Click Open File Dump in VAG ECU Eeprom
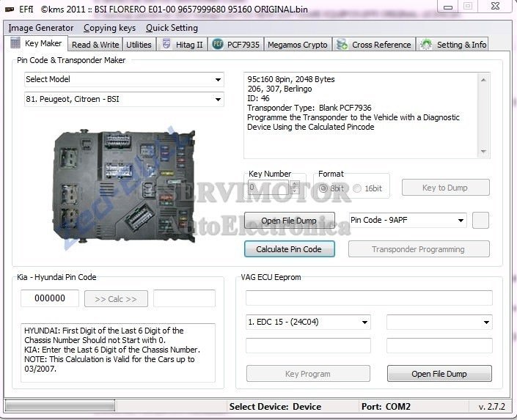 [x=439, y=374]
